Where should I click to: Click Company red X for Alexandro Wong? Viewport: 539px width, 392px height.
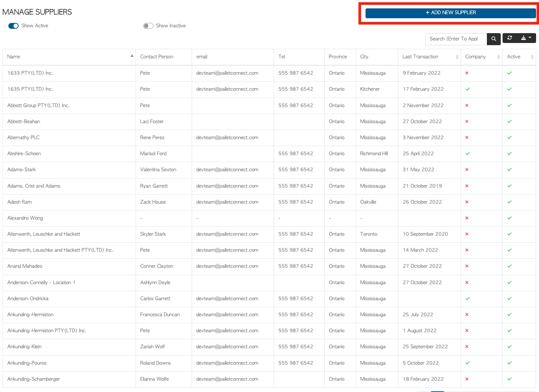pos(467,218)
